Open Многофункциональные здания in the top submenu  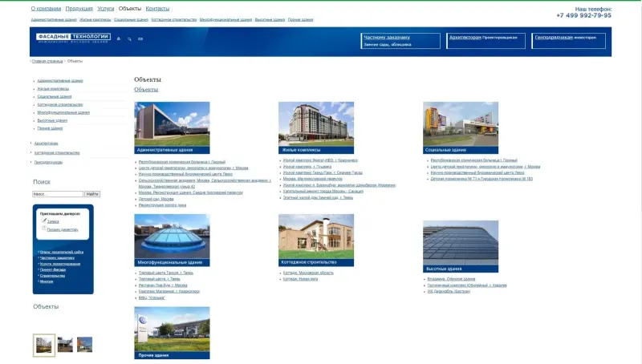point(226,19)
